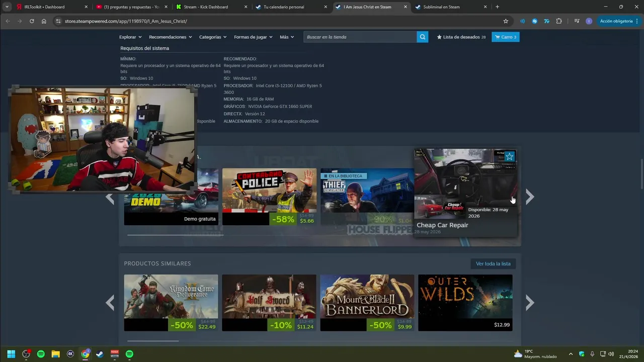The height and width of the screenshot is (362, 644).
Task: Navigate back in browser history
Action: 8,21
